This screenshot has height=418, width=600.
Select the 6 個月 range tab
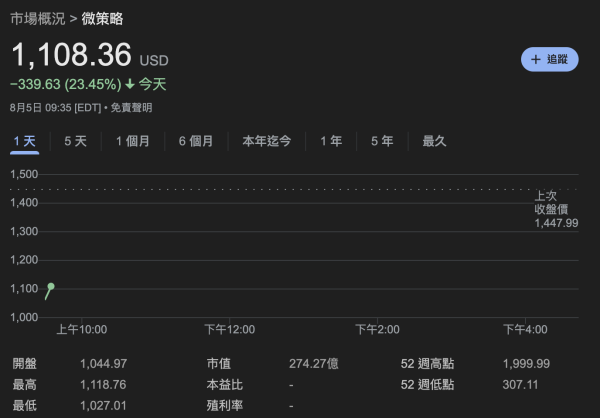coord(195,141)
